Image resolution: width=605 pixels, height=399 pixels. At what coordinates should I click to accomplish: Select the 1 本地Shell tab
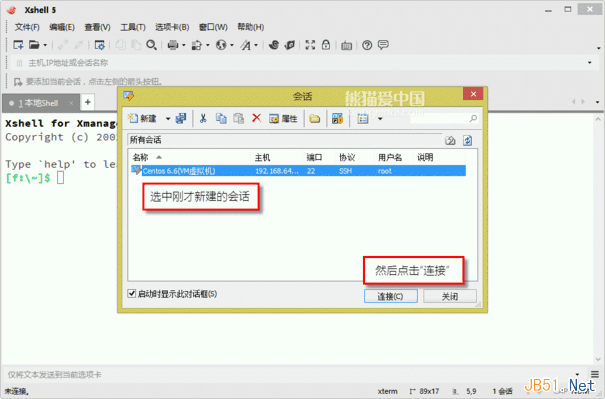41,103
